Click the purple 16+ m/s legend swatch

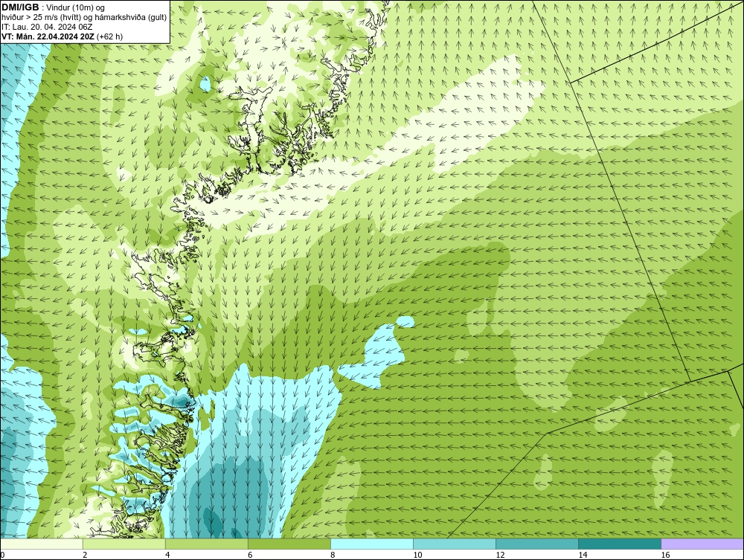coord(702,544)
